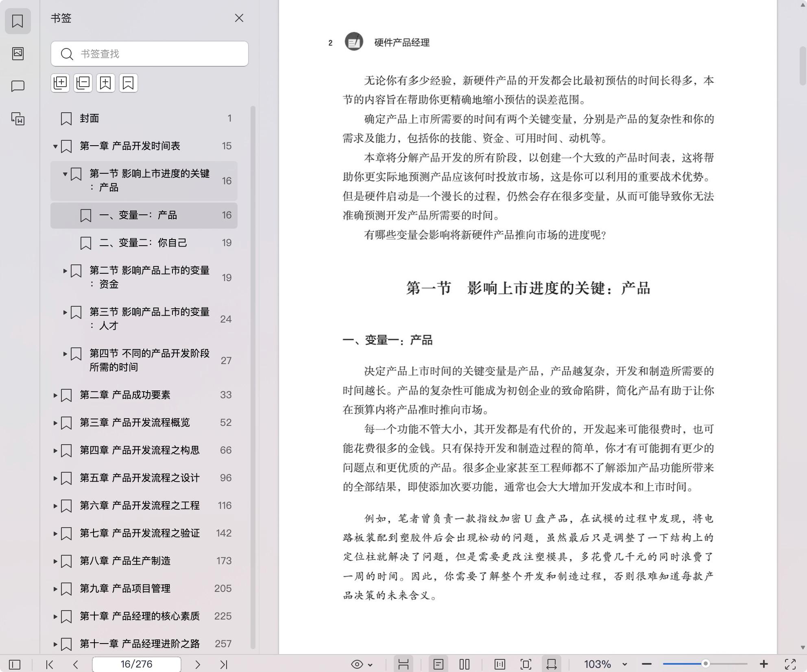Jump to the last page
Image resolution: width=807 pixels, height=672 pixels.
[224, 665]
